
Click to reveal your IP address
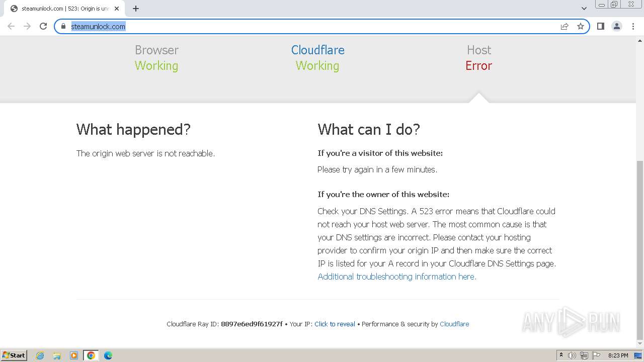335,324
